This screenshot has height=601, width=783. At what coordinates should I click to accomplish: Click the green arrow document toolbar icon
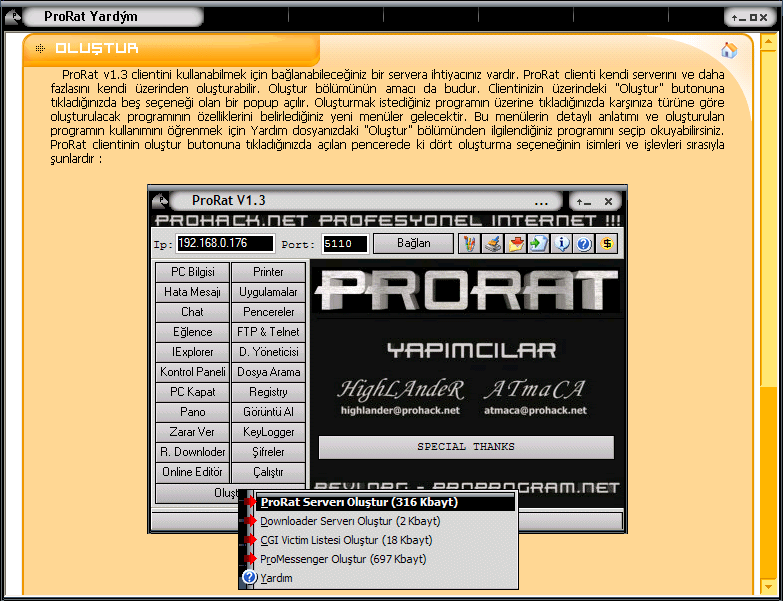click(538, 243)
